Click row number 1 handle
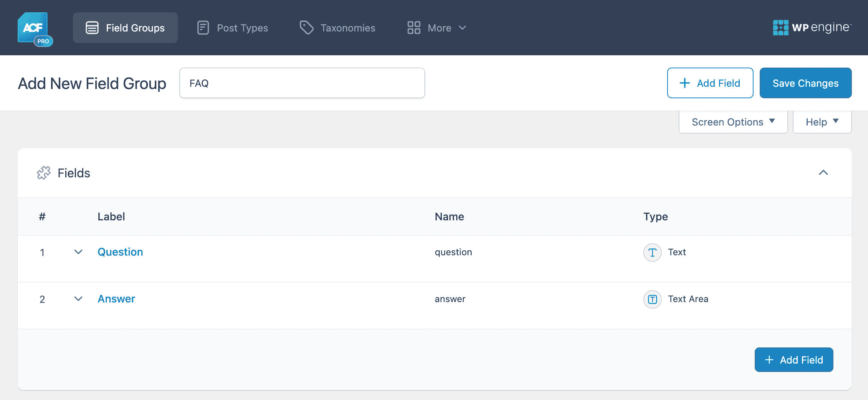 click(x=42, y=253)
